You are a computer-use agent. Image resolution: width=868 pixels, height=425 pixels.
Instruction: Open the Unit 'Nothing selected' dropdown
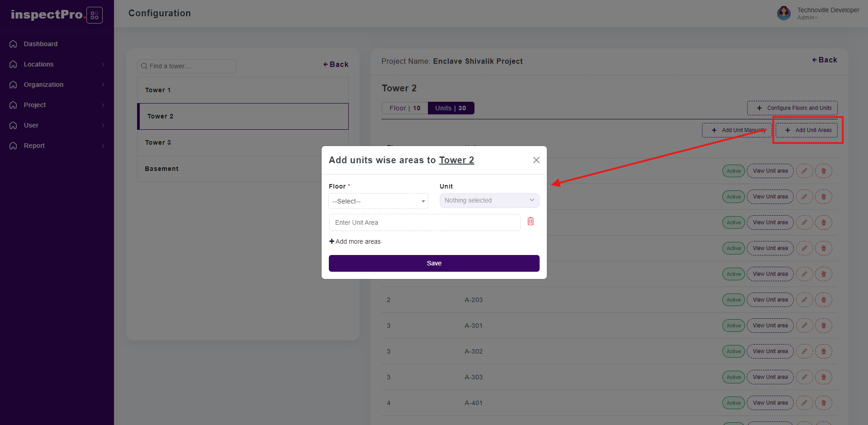pyautogui.click(x=489, y=200)
